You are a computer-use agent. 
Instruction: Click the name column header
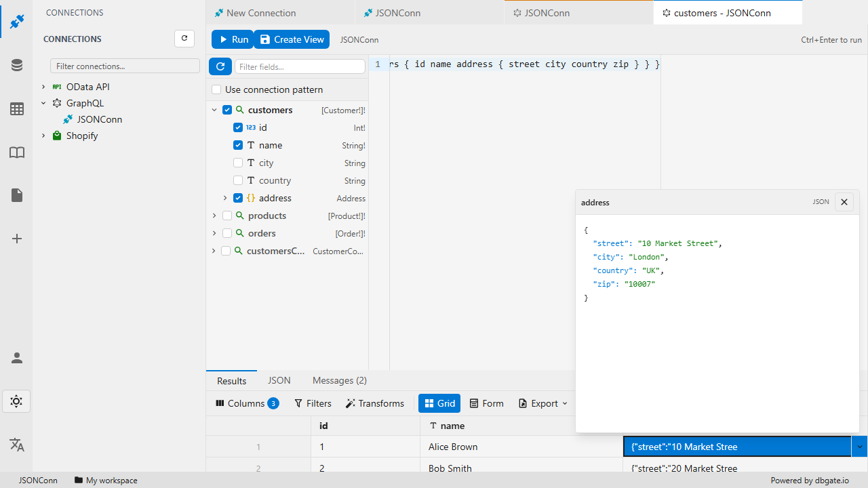click(521, 426)
